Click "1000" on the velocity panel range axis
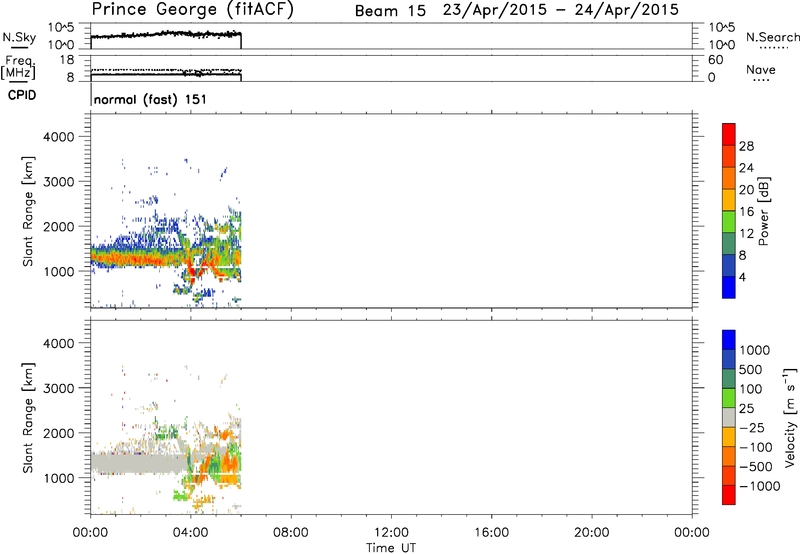The image size is (800, 554). click(58, 478)
